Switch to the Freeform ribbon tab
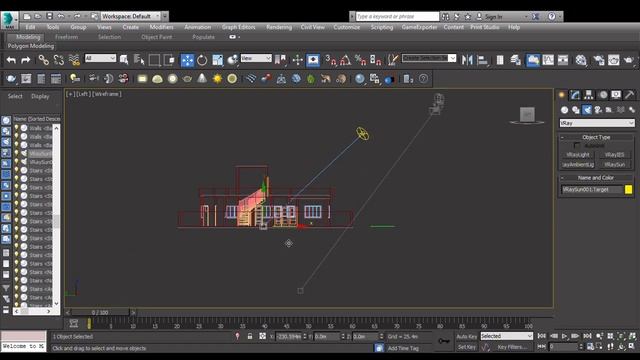The image size is (640, 360). [67, 37]
